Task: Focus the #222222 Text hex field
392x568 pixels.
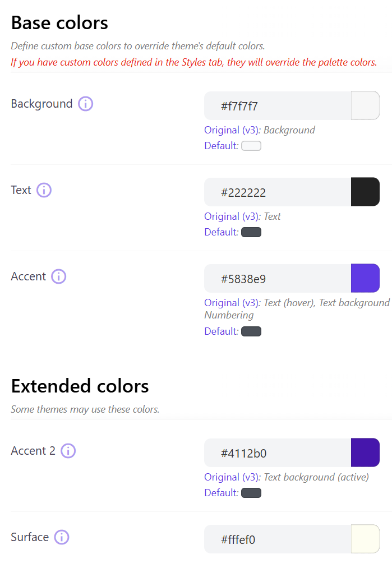Action: [x=278, y=192]
